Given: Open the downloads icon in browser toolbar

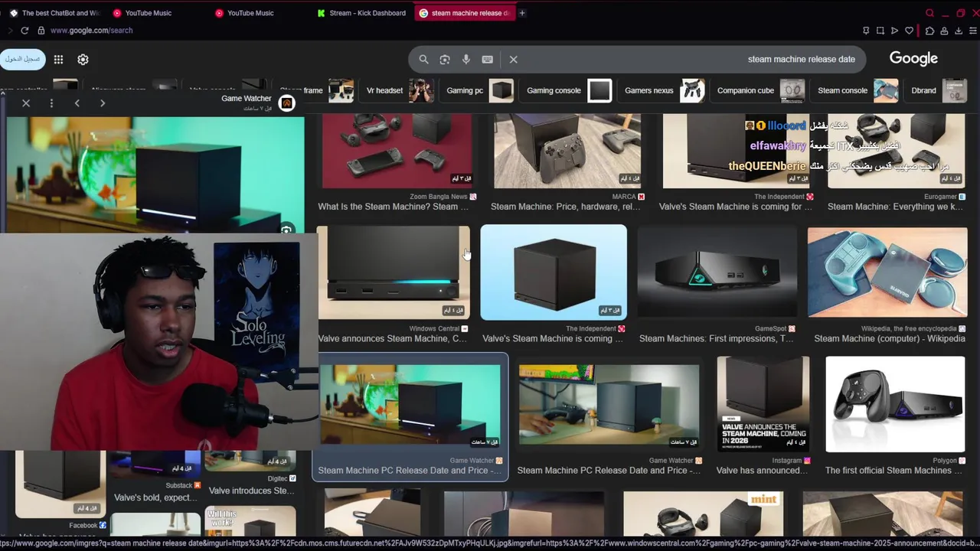Looking at the screenshot, I should (958, 31).
